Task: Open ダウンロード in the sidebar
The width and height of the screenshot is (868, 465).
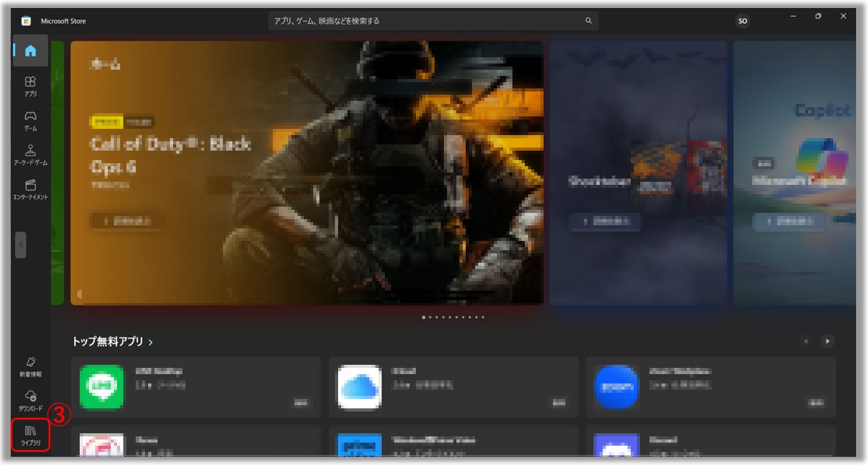Action: coord(31,401)
